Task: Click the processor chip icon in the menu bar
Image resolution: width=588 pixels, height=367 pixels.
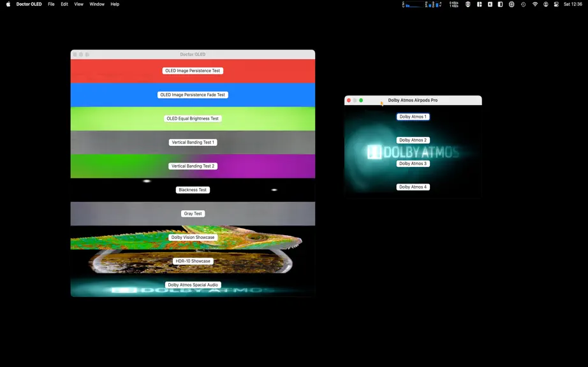Action: pos(511,4)
